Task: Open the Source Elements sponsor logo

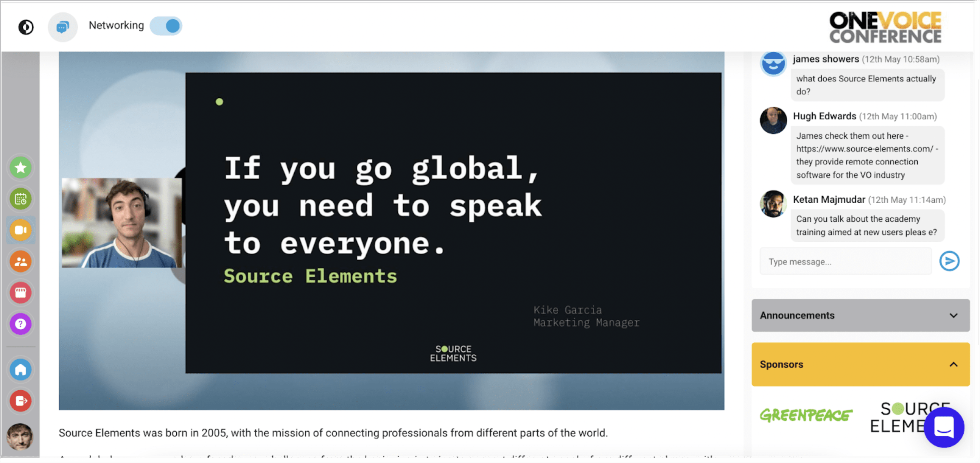Action: [x=898, y=418]
